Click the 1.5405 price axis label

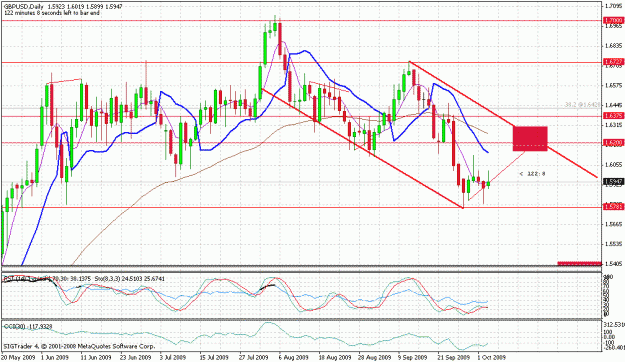[x=615, y=264]
